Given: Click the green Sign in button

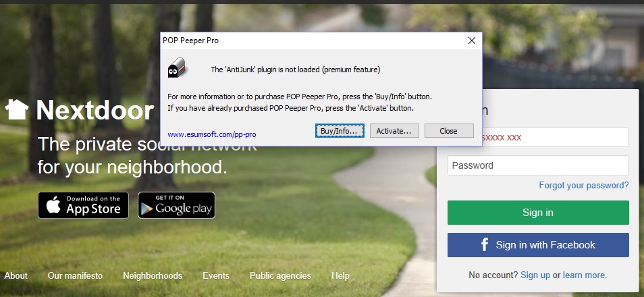Looking at the screenshot, I should (x=538, y=213).
